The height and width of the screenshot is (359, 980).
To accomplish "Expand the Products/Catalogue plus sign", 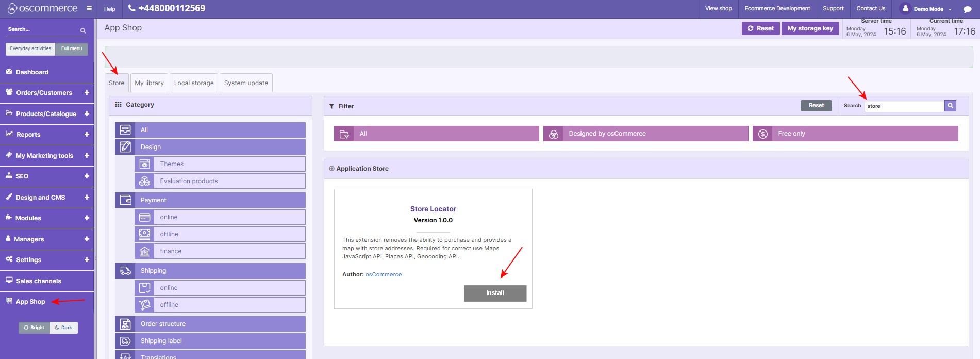I will pyautogui.click(x=87, y=114).
